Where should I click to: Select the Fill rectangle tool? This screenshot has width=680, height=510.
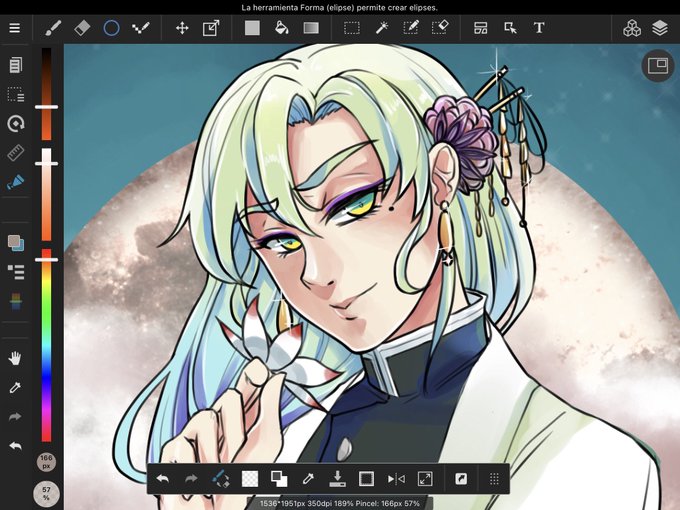click(252, 28)
